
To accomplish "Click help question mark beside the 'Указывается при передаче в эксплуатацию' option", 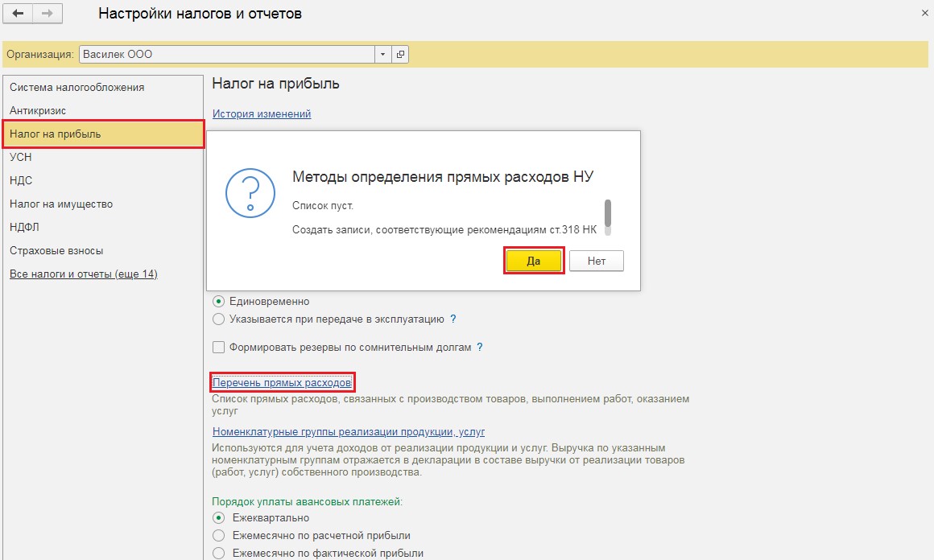I will [x=453, y=319].
